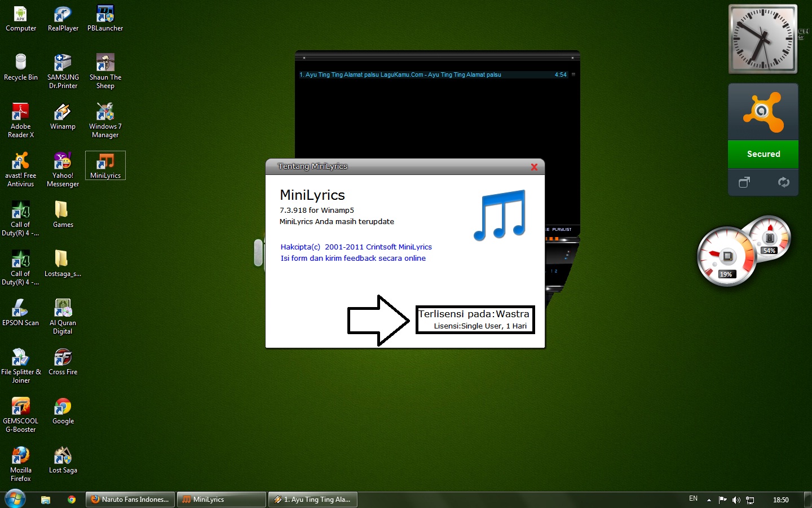The image size is (812, 508).
Task: Open the Games folder
Action: coord(63,215)
